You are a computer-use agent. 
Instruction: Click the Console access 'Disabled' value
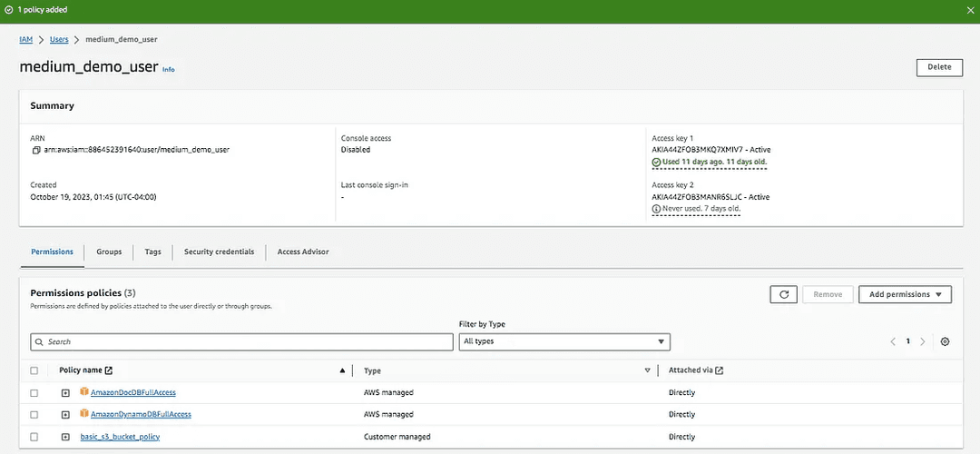coord(356,150)
